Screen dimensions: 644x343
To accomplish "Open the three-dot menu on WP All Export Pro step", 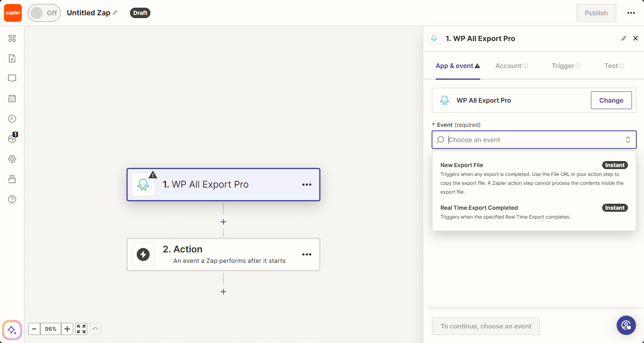I will click(307, 184).
